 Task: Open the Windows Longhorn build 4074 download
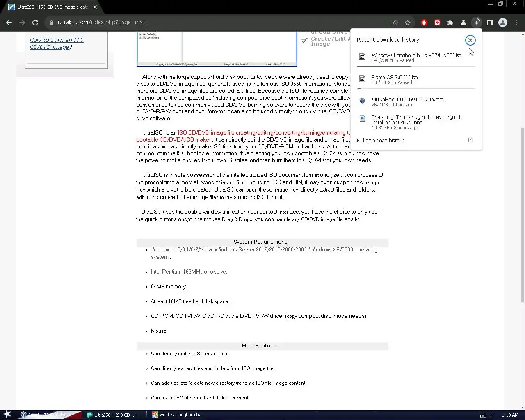(x=416, y=57)
